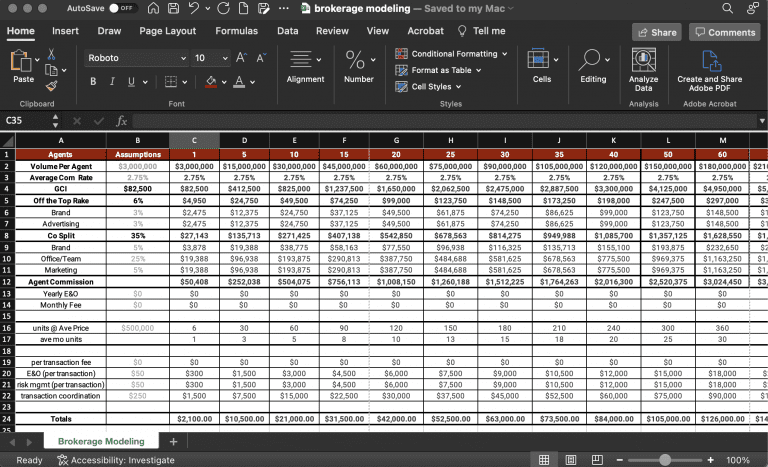Click the Increase Font Size icon
The height and width of the screenshot is (467, 768).
pyautogui.click(x=241, y=58)
